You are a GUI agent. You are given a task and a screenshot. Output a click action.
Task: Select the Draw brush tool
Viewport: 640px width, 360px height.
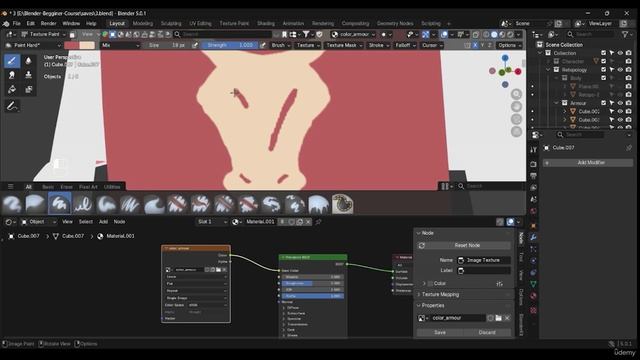point(12,61)
